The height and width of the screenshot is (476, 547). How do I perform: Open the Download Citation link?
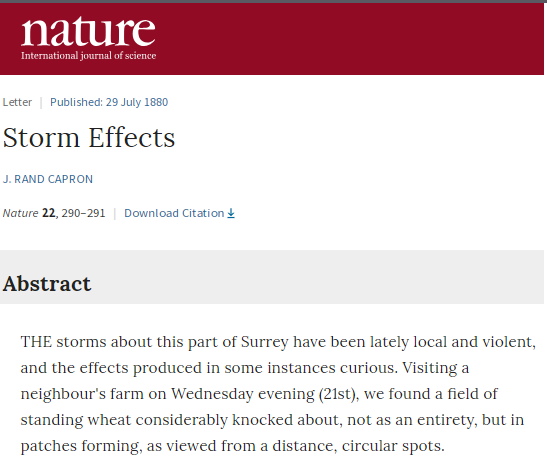point(179,213)
